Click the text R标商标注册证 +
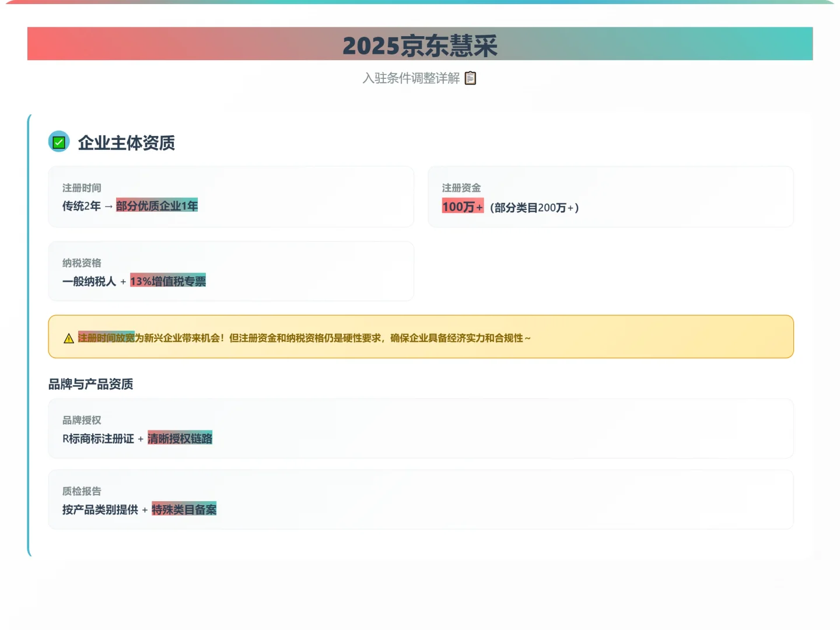 [x=103, y=439]
